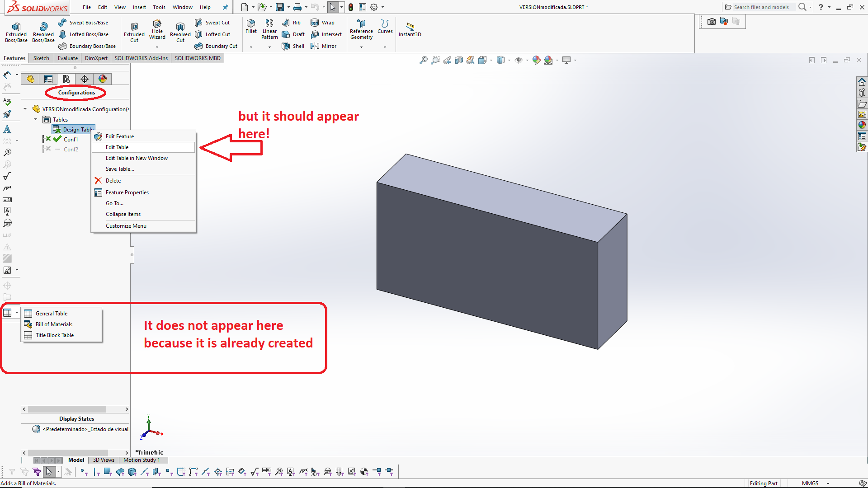The width and height of the screenshot is (868, 488).
Task: Open the DimXpertManager crosshair tab
Action: [x=85, y=79]
